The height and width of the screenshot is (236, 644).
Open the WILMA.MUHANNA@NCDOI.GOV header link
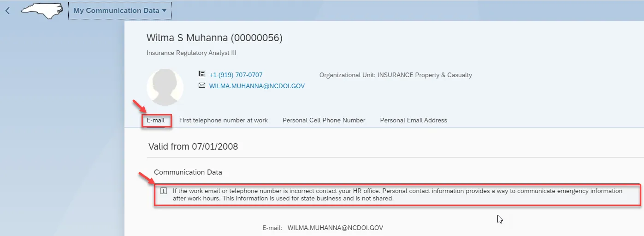[x=257, y=86]
